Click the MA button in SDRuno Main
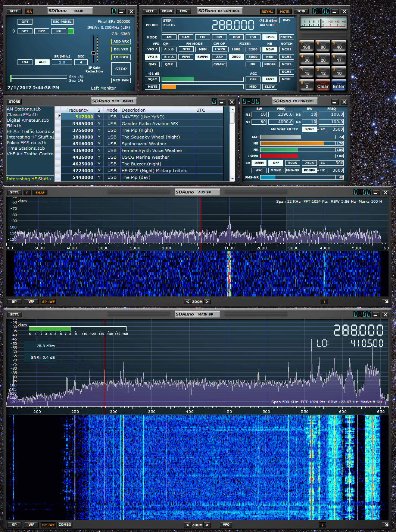This screenshot has height=532, width=396. [29, 12]
